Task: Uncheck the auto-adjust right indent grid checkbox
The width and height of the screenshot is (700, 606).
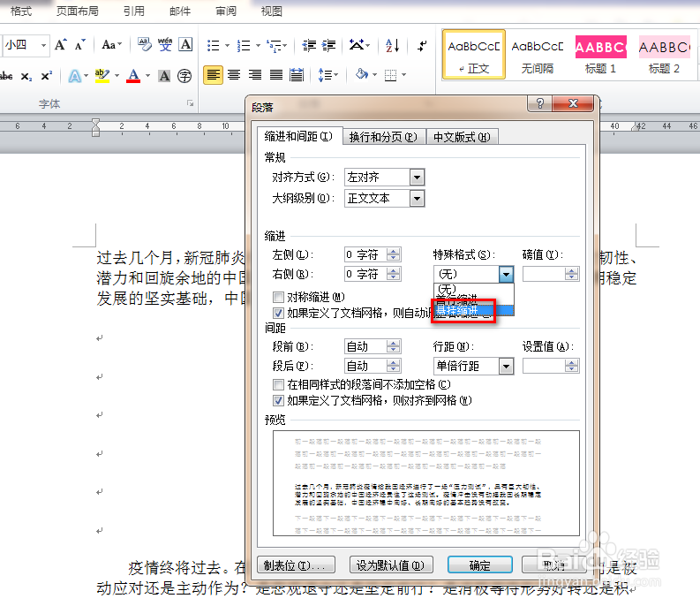Action: tap(278, 313)
